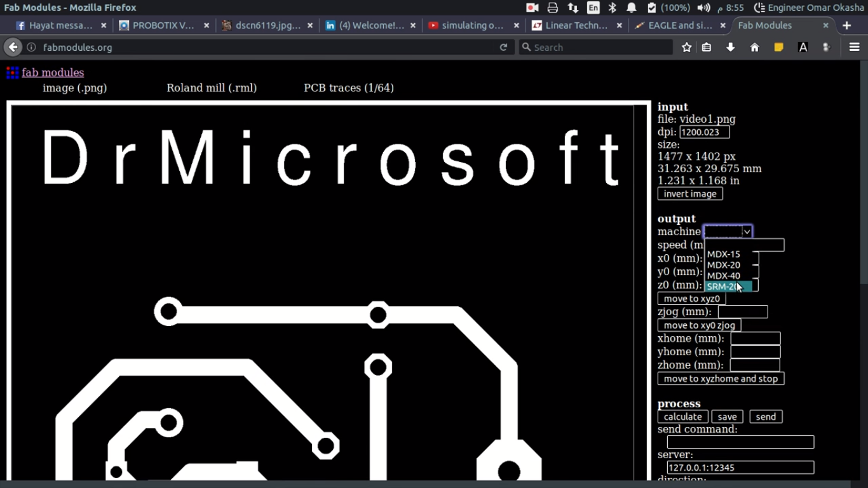868x488 pixels.
Task: Close the EAGLE and si... tab
Action: pos(722,25)
